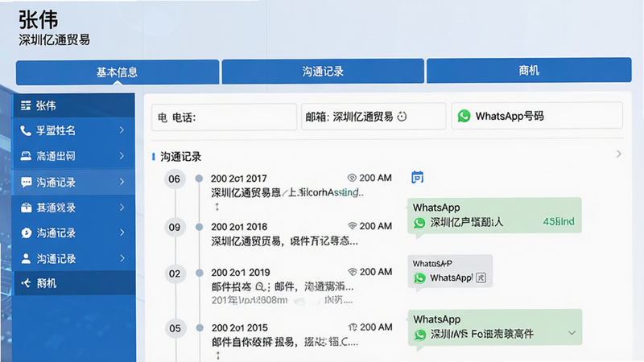
Task: Click the refresh icon in the 邮箱 field
Action: pos(402,117)
